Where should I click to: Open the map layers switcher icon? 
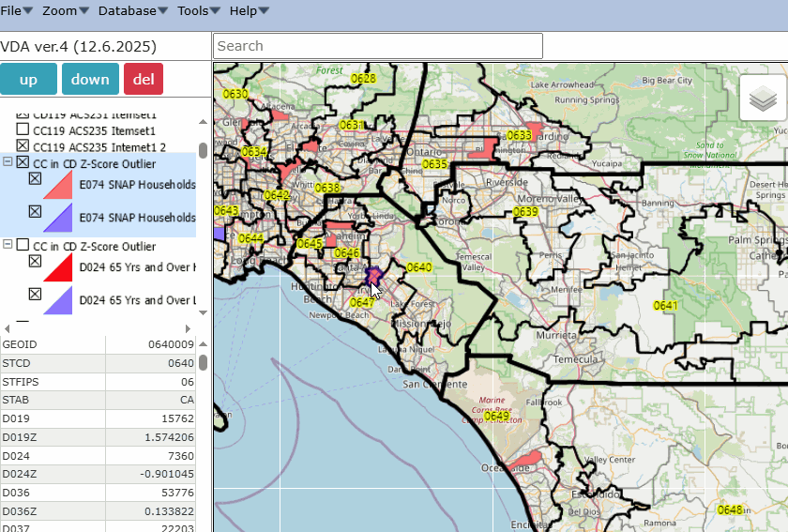(764, 99)
